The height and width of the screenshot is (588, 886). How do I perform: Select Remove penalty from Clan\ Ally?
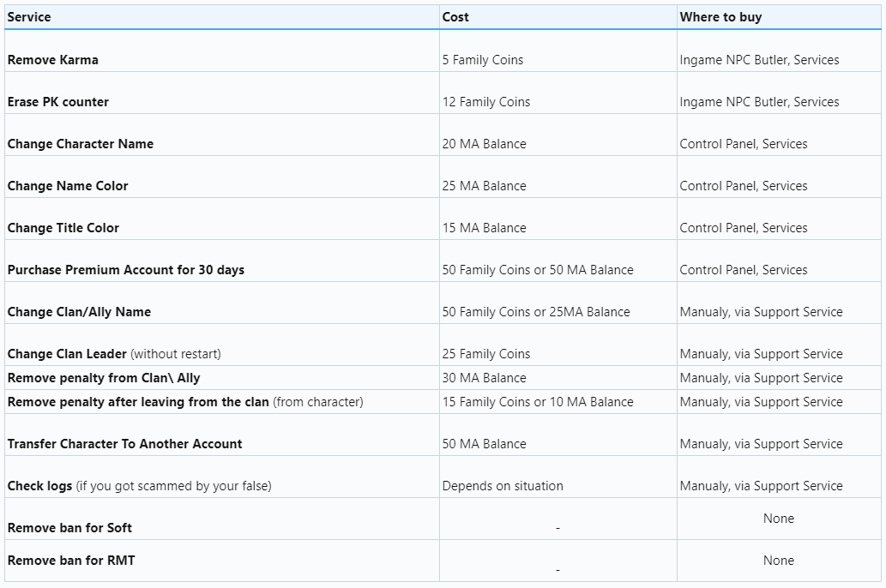[104, 378]
